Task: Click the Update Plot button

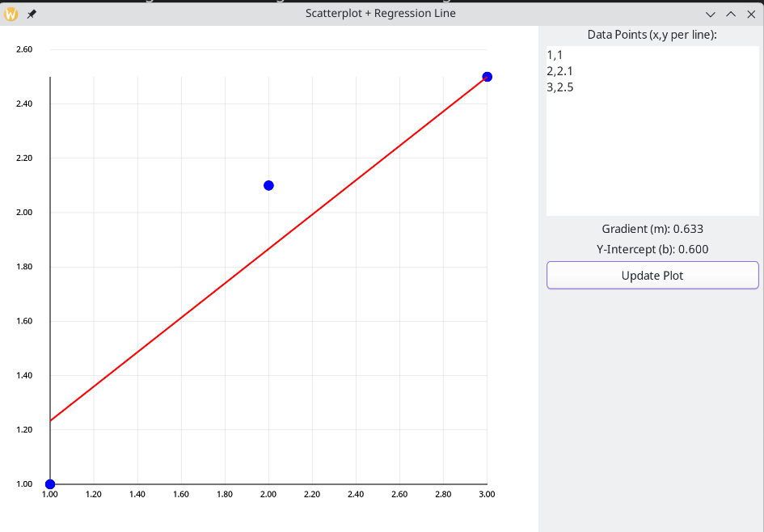Action: click(652, 275)
